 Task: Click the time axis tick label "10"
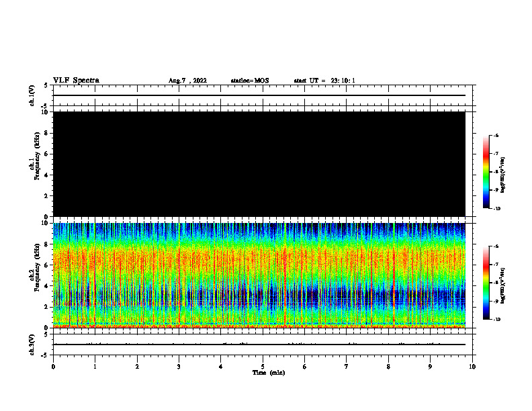coord(472,367)
